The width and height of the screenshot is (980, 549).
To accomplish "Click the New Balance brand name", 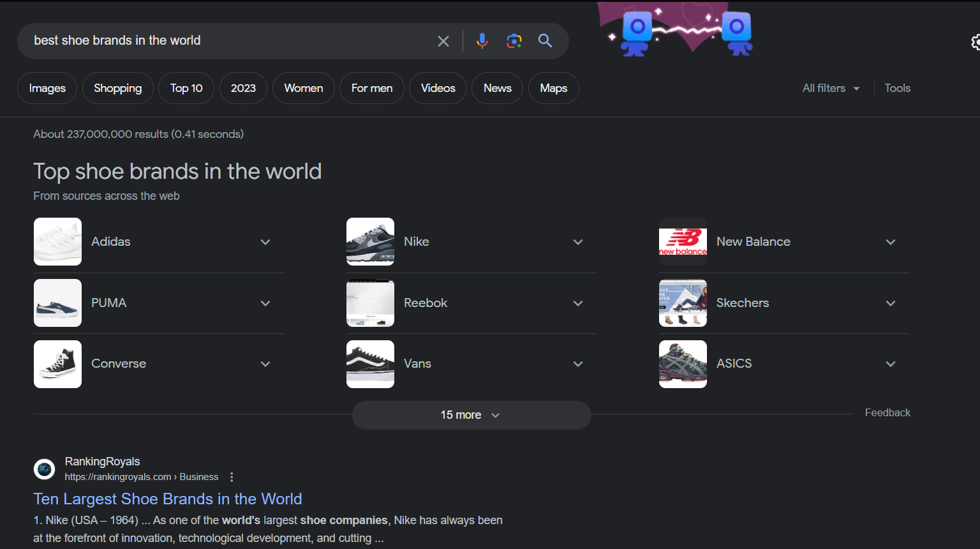I will pyautogui.click(x=754, y=241).
